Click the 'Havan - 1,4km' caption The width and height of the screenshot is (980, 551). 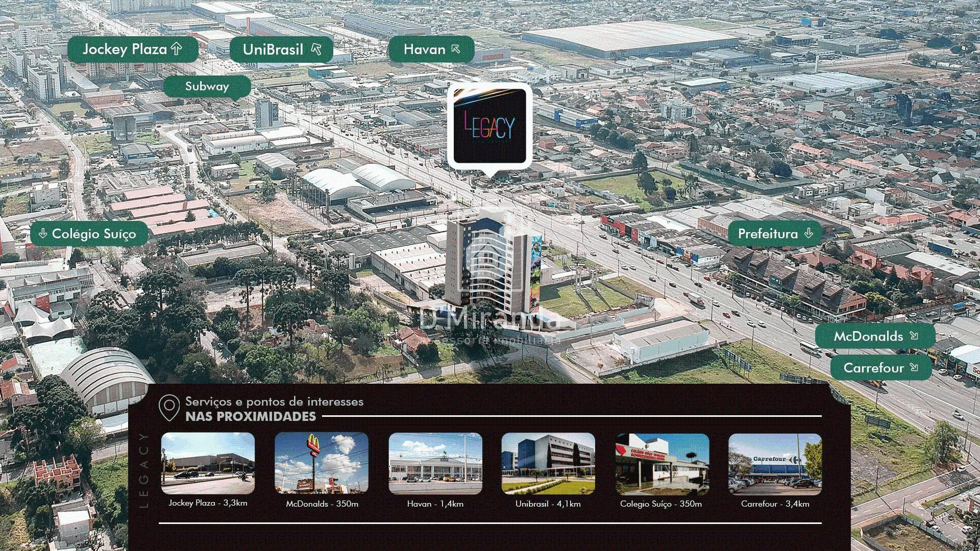coord(435,504)
